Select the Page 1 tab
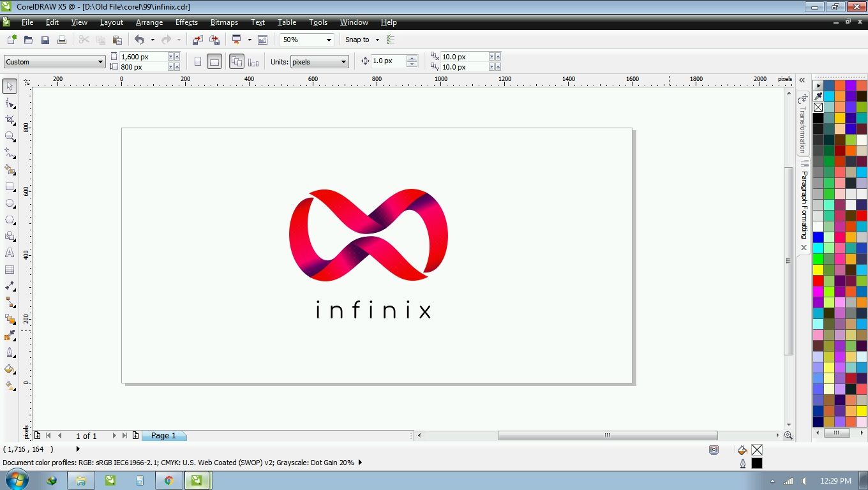The image size is (868, 490). 163,436
